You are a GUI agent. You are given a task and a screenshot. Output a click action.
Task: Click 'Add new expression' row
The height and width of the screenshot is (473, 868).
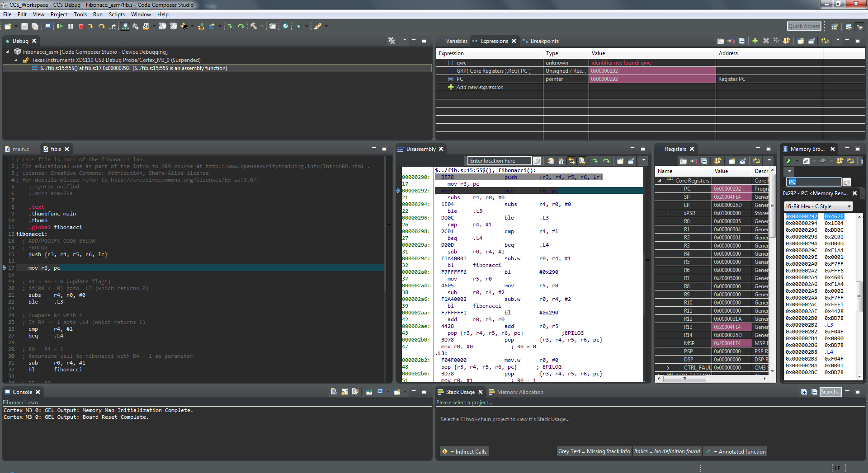pos(479,87)
